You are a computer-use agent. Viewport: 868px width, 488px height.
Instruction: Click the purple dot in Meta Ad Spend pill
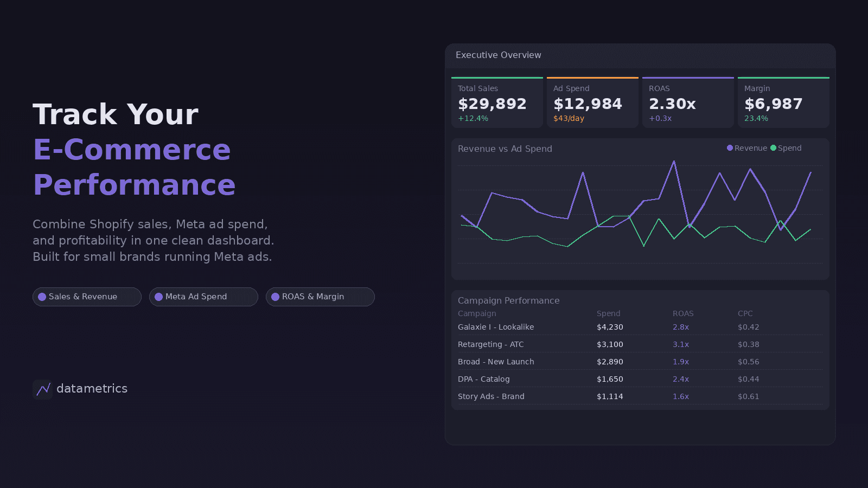(x=158, y=297)
